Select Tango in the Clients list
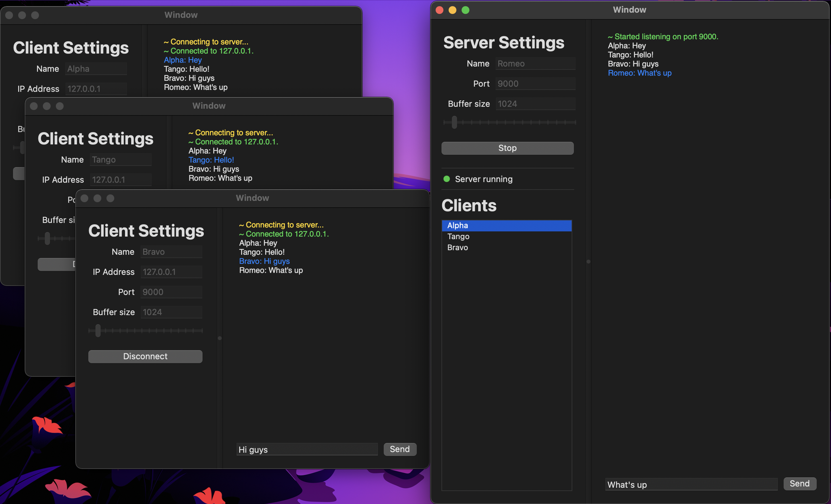The width and height of the screenshot is (831, 504). [507, 236]
